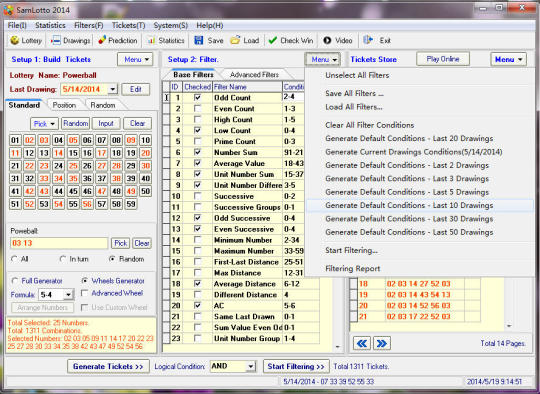Expand the Logical Condition AND dropdown
The width and height of the screenshot is (540, 394).
tap(251, 366)
